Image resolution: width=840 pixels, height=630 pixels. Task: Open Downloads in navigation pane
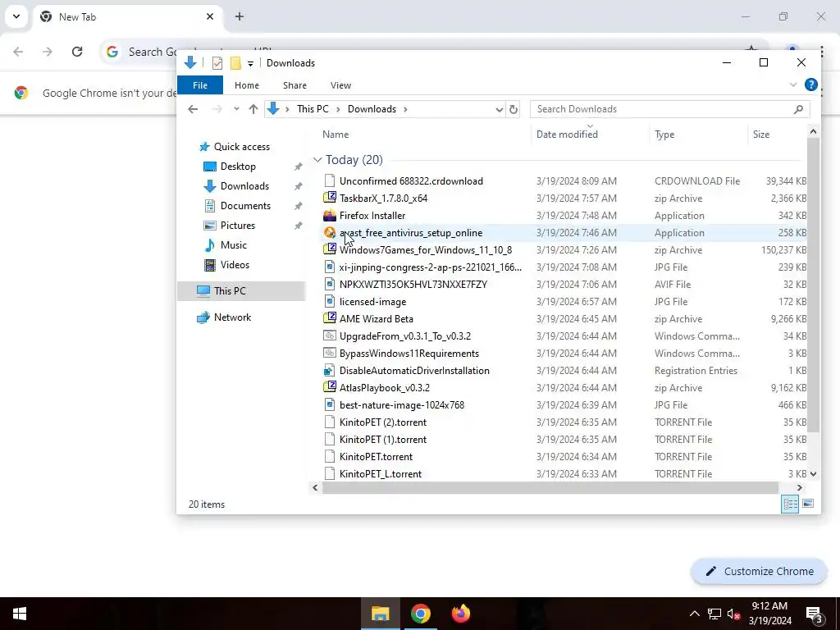click(244, 186)
